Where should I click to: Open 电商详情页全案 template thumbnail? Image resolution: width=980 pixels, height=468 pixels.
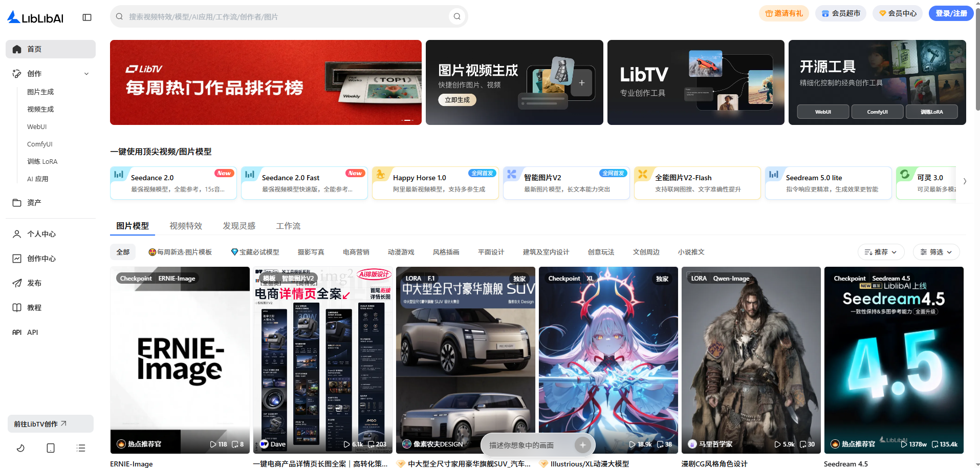point(323,360)
